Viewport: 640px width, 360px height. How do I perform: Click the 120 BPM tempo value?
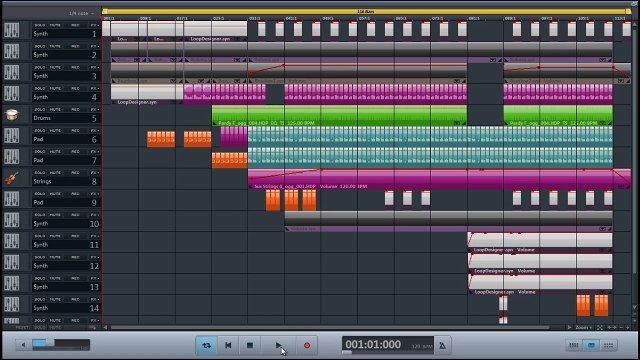pyautogui.click(x=421, y=347)
